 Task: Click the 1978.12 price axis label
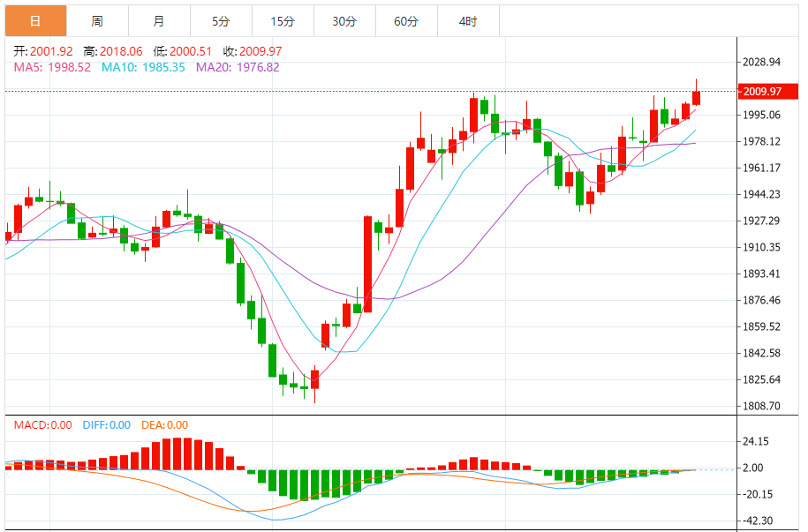[x=761, y=141]
